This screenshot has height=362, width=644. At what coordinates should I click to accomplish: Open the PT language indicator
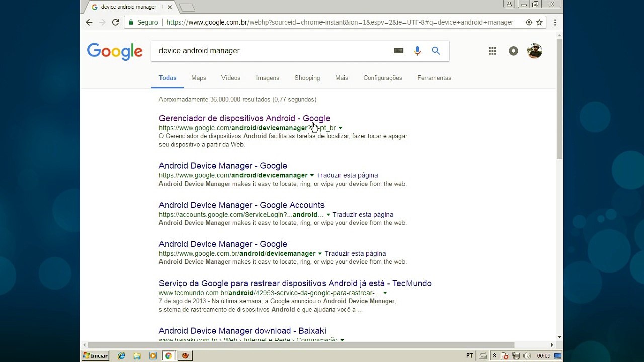(x=469, y=356)
